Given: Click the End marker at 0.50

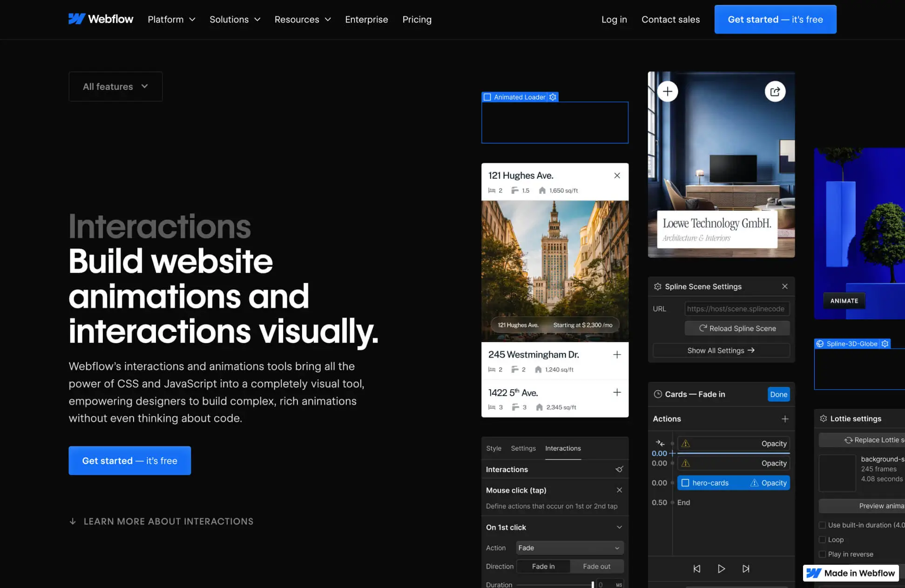Looking at the screenshot, I should 683,502.
